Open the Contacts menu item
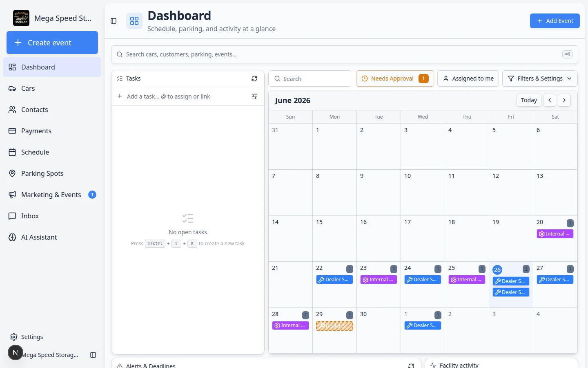Viewport: 588px width, 368px height. (x=52, y=110)
